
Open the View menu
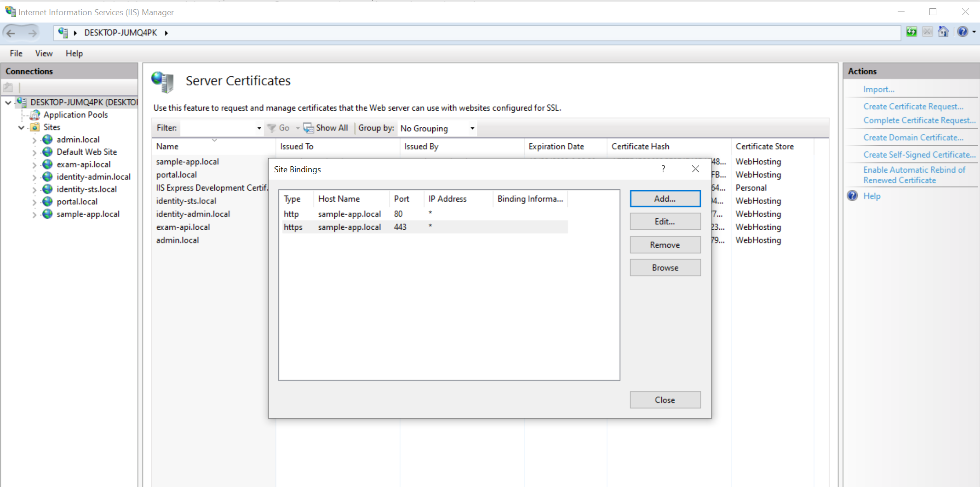point(44,53)
